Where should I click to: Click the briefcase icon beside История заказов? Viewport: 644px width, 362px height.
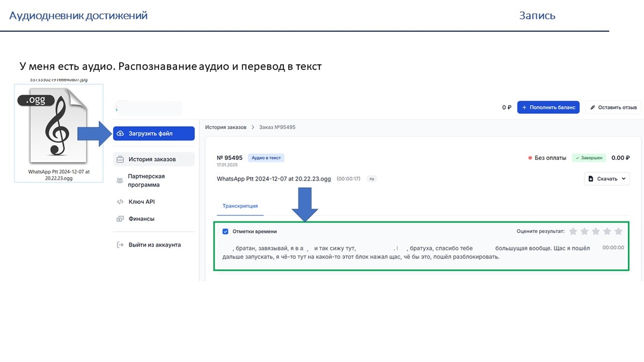pos(120,159)
